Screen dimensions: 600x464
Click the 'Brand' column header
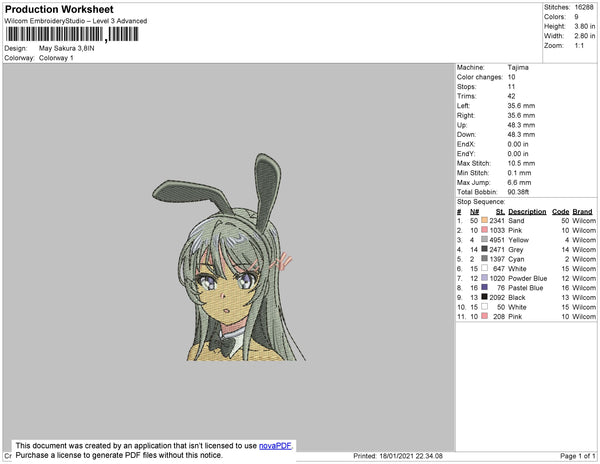tap(582, 212)
